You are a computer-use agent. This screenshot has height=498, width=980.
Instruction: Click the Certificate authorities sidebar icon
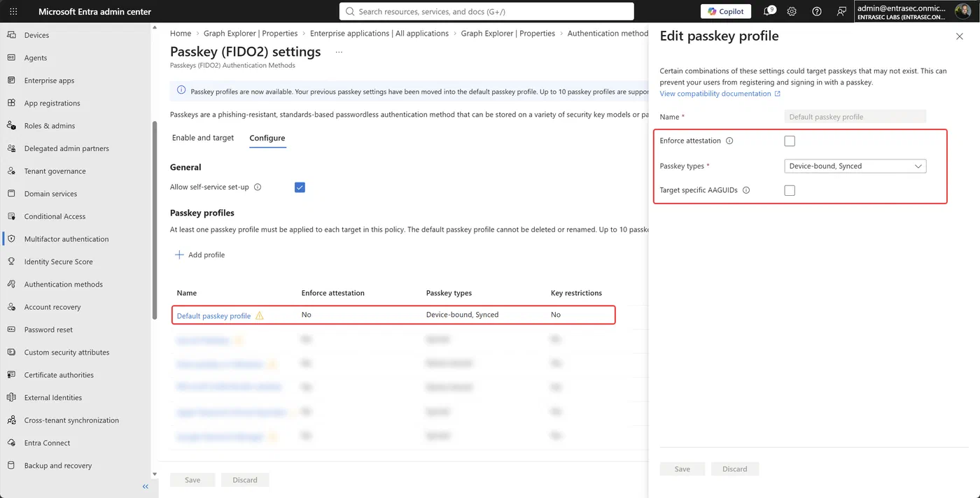coord(11,375)
